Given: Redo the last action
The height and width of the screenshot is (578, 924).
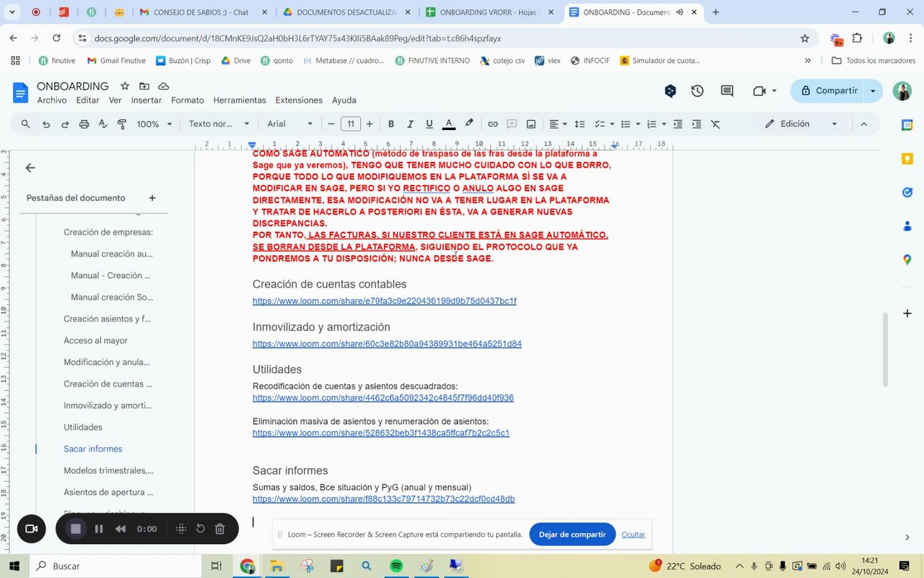Looking at the screenshot, I should coord(65,124).
